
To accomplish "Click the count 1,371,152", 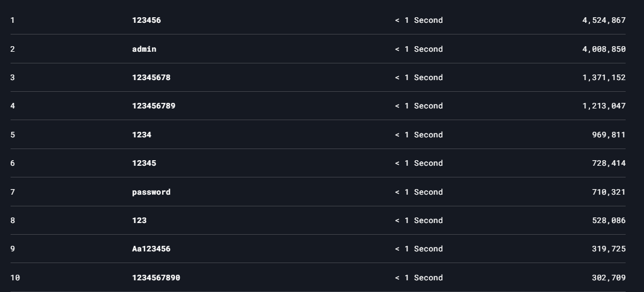I will (x=604, y=78).
